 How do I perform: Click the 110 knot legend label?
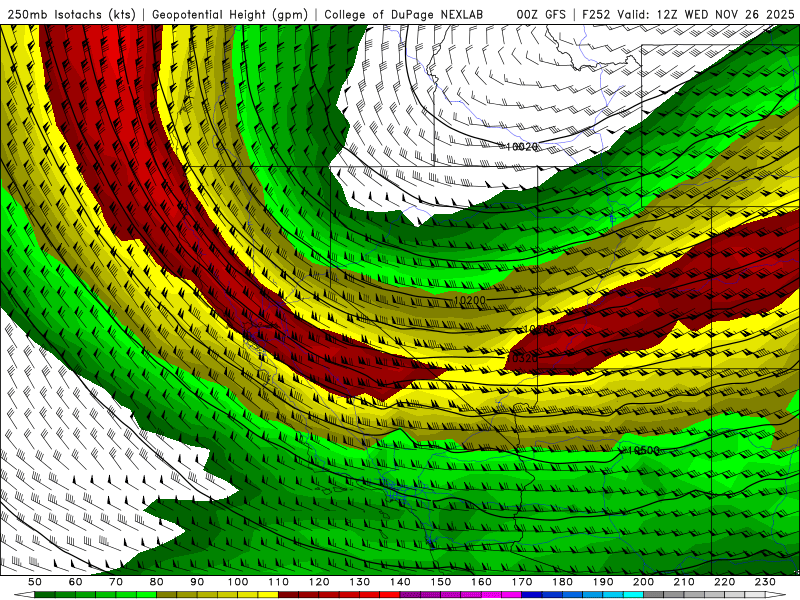278,582
